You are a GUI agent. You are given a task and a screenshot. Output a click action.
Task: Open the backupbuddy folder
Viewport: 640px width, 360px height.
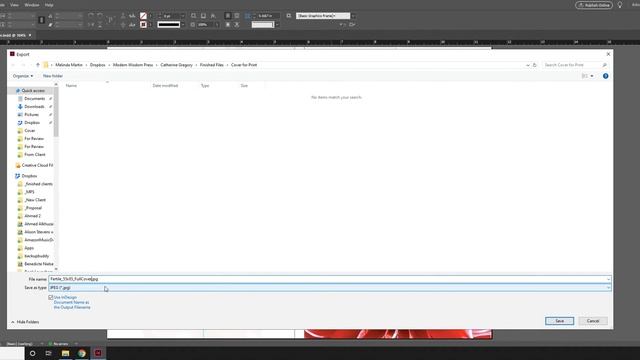[36, 256]
